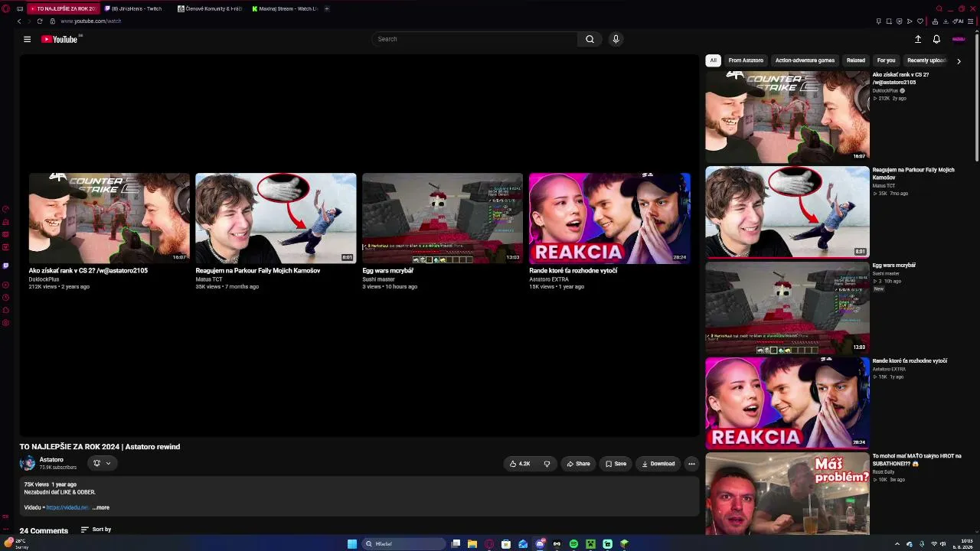Select the From Astatoro chip
This screenshot has width=980, height=551.
(746, 60)
